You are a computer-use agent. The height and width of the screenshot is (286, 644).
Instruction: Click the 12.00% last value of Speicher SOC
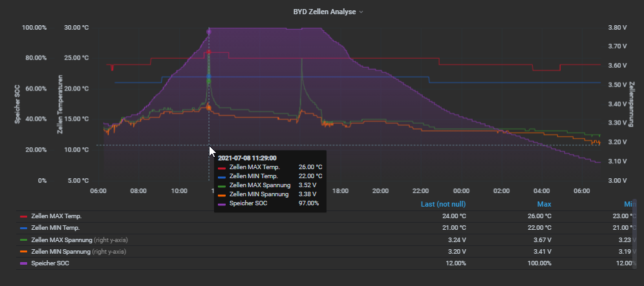click(456, 263)
